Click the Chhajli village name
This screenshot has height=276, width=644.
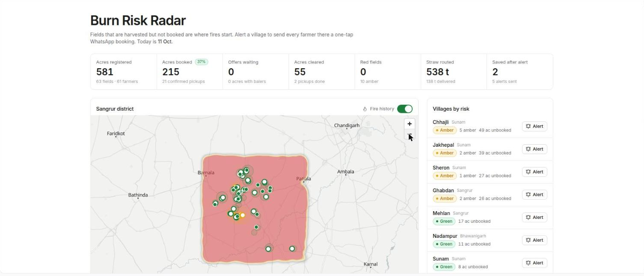tap(440, 122)
